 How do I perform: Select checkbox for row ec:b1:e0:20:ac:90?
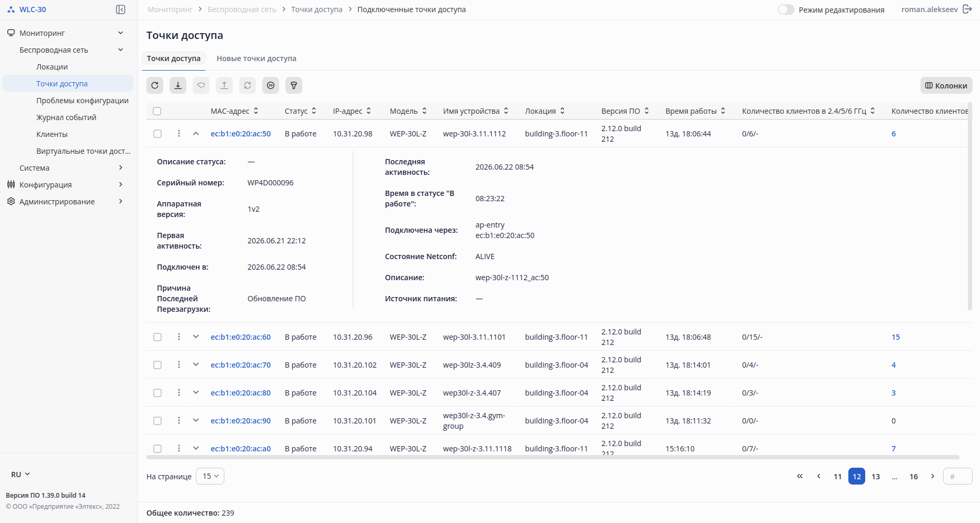pos(157,421)
